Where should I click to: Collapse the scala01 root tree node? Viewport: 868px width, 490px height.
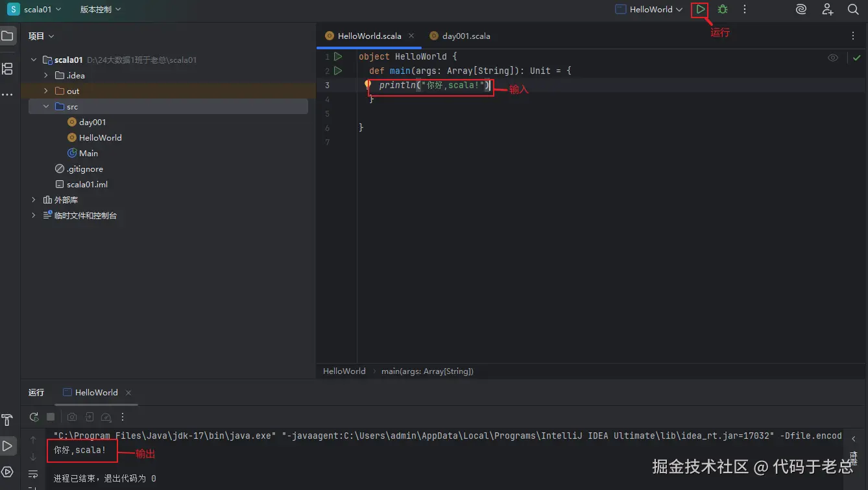coord(34,60)
